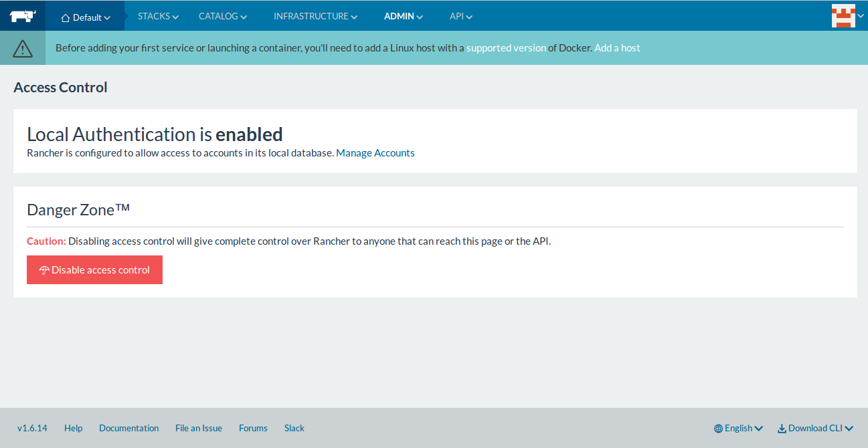Click File an Issue in footer
The height and width of the screenshot is (448, 868).
coord(199,428)
